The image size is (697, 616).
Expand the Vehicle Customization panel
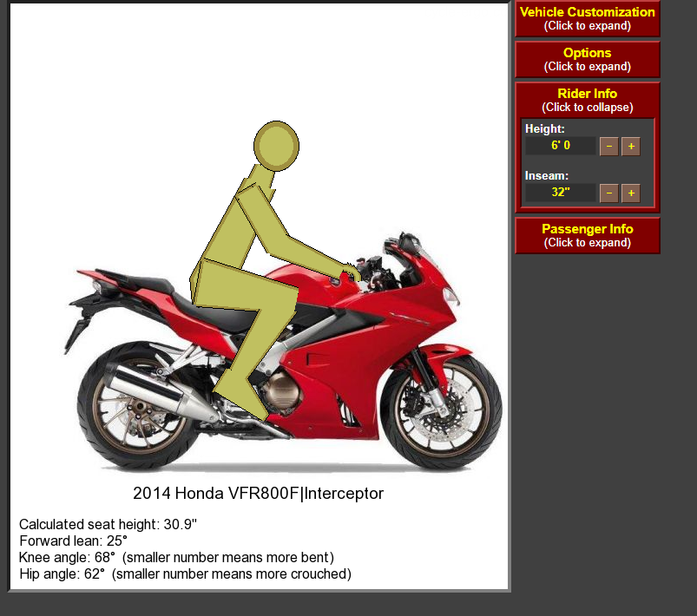[588, 19]
